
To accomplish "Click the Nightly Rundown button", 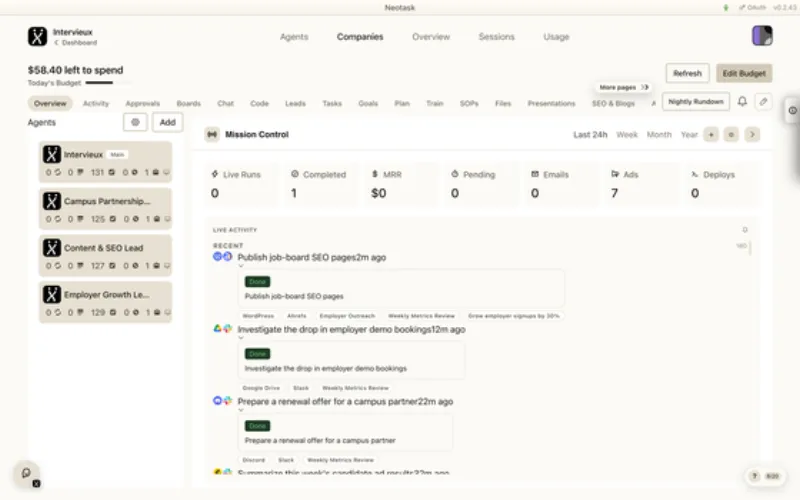I will click(696, 102).
